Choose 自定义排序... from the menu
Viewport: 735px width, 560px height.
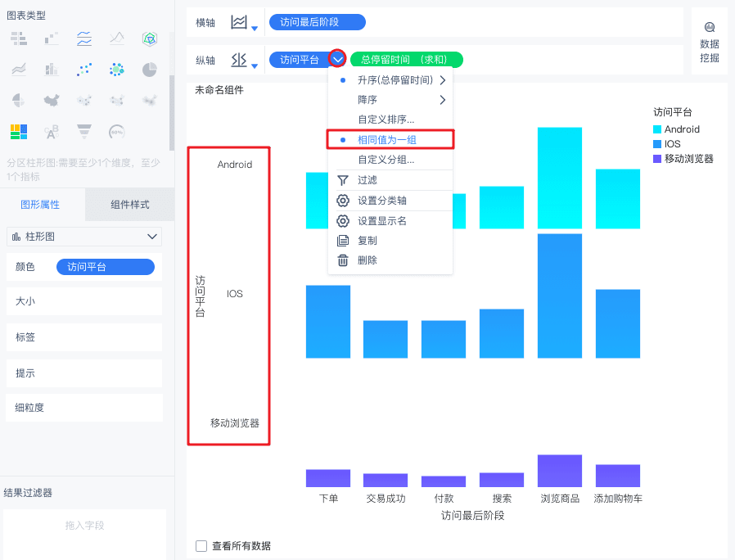386,120
